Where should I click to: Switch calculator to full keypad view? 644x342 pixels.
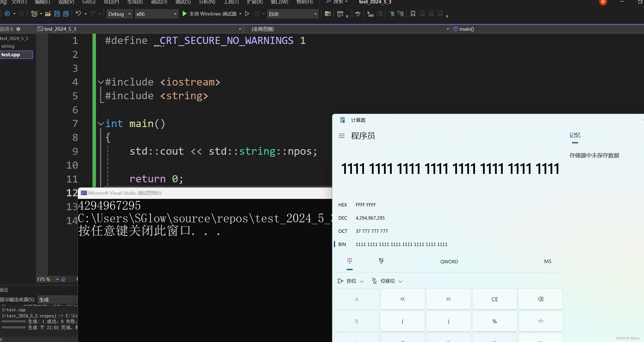(x=349, y=261)
